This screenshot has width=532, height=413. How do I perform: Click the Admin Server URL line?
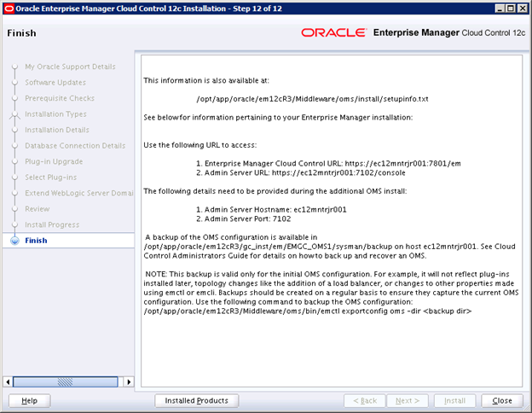click(x=301, y=172)
